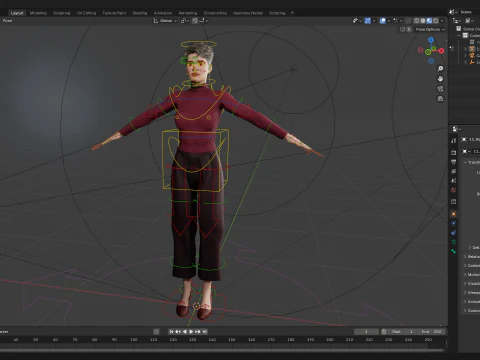The height and width of the screenshot is (360, 480).
Task: Jump to the start frame in timeline
Action: [171, 332]
